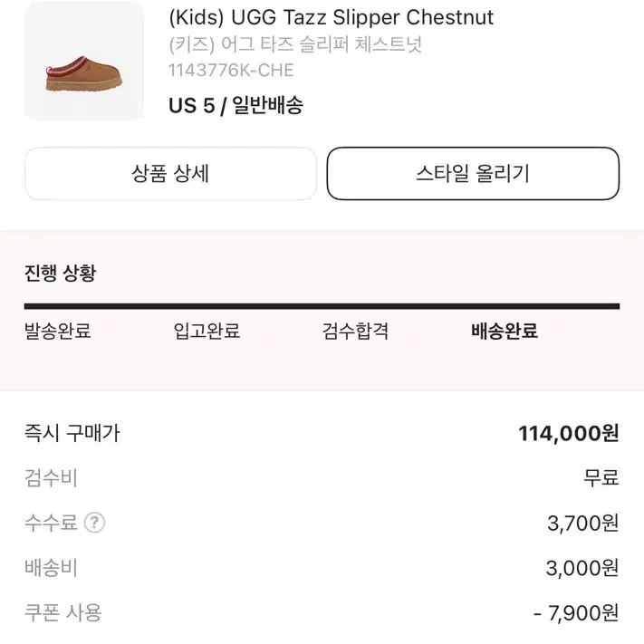Click the 배송비 3,000원 amount

tap(582, 568)
